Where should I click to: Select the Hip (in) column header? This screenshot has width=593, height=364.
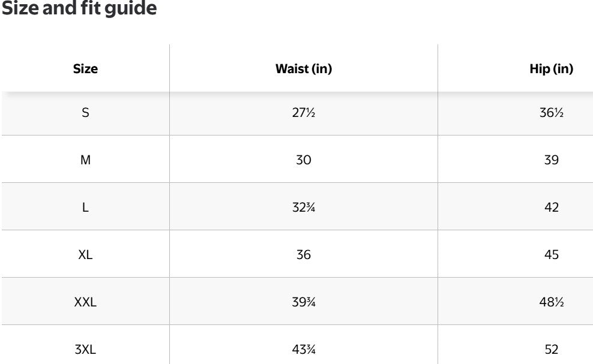[551, 69]
